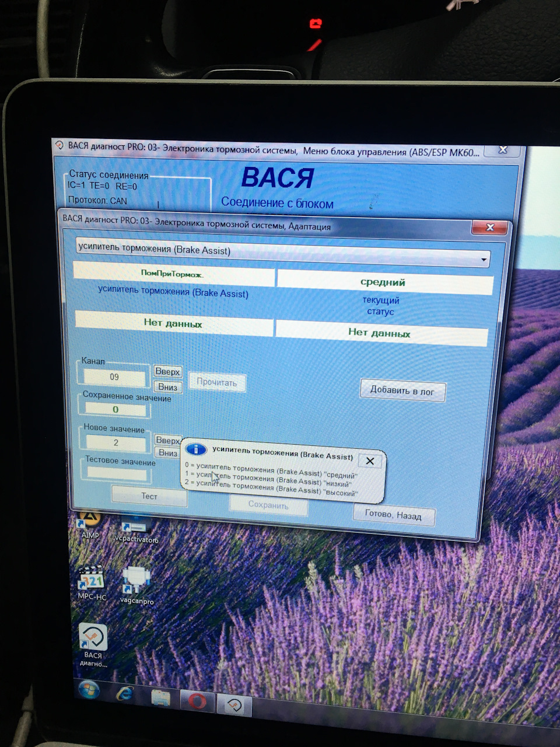Click the info icon in Brake Assist tooltip
560x747 pixels.
(196, 449)
